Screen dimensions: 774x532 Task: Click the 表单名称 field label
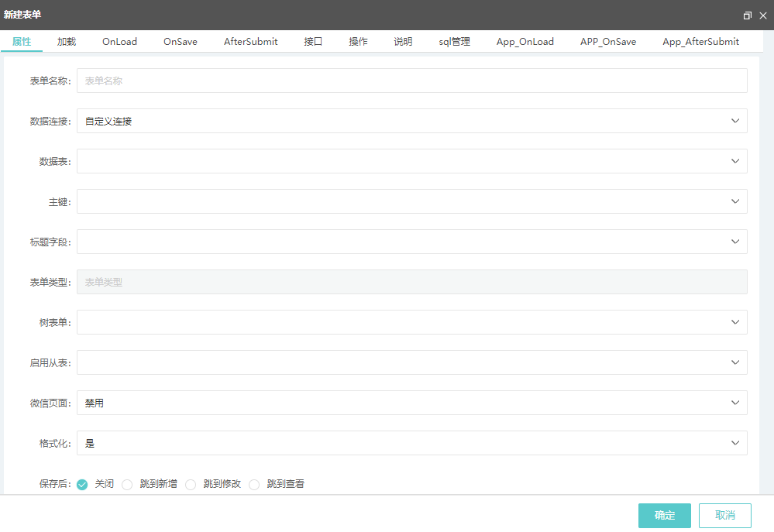50,81
